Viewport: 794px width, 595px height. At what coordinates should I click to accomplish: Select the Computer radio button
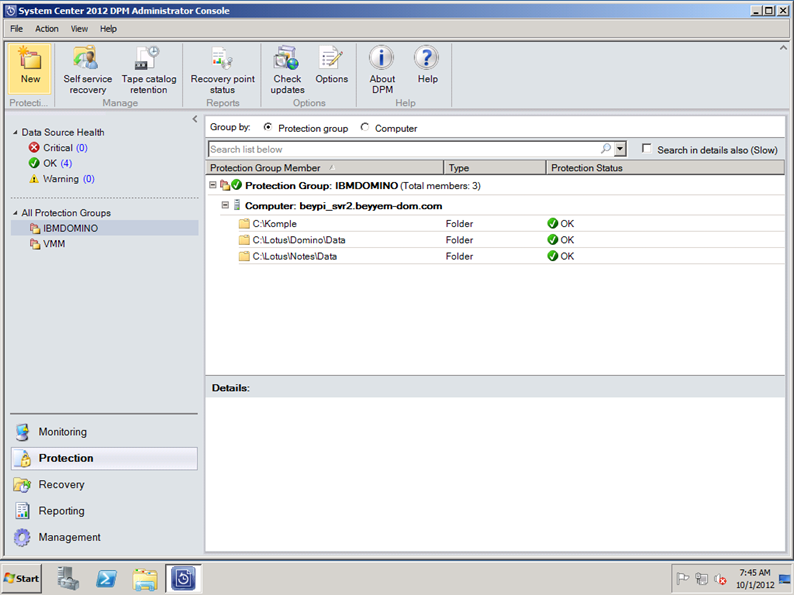365,127
